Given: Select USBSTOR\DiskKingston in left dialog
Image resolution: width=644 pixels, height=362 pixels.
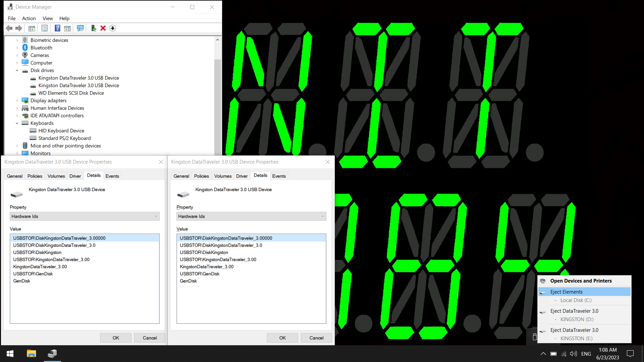Looking at the screenshot, I should point(85,252).
